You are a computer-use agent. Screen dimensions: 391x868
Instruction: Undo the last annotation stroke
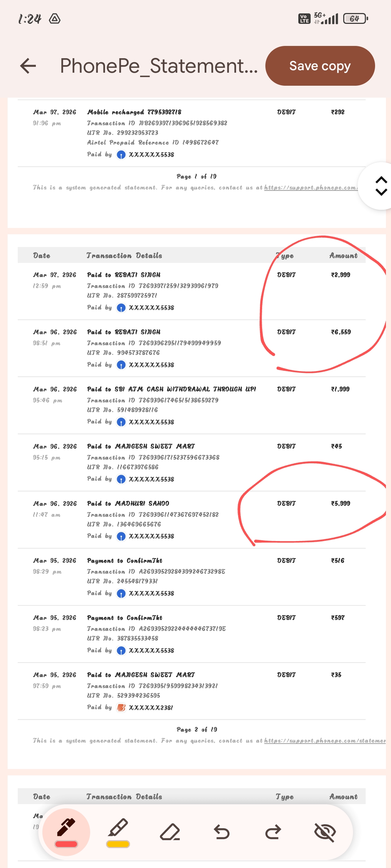tap(222, 832)
